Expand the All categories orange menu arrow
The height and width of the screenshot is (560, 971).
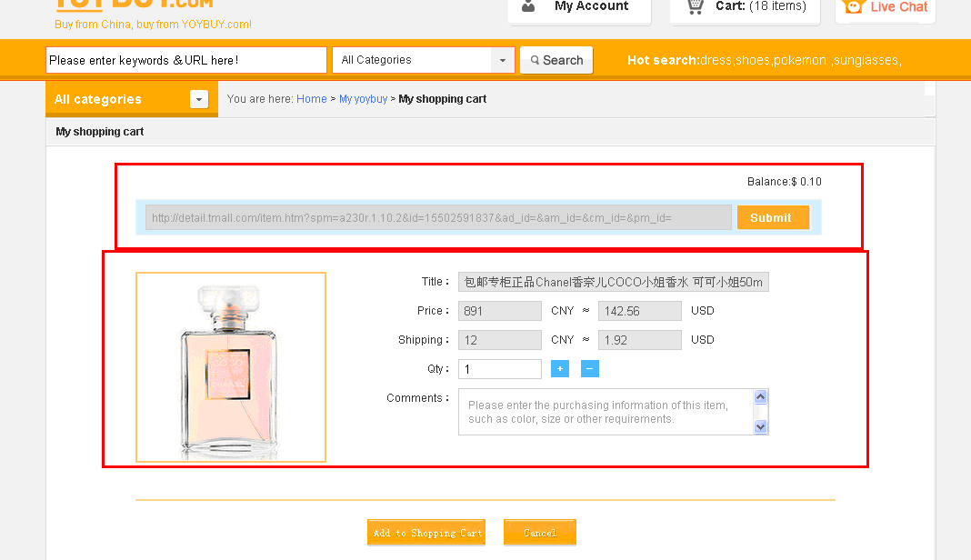(x=199, y=99)
